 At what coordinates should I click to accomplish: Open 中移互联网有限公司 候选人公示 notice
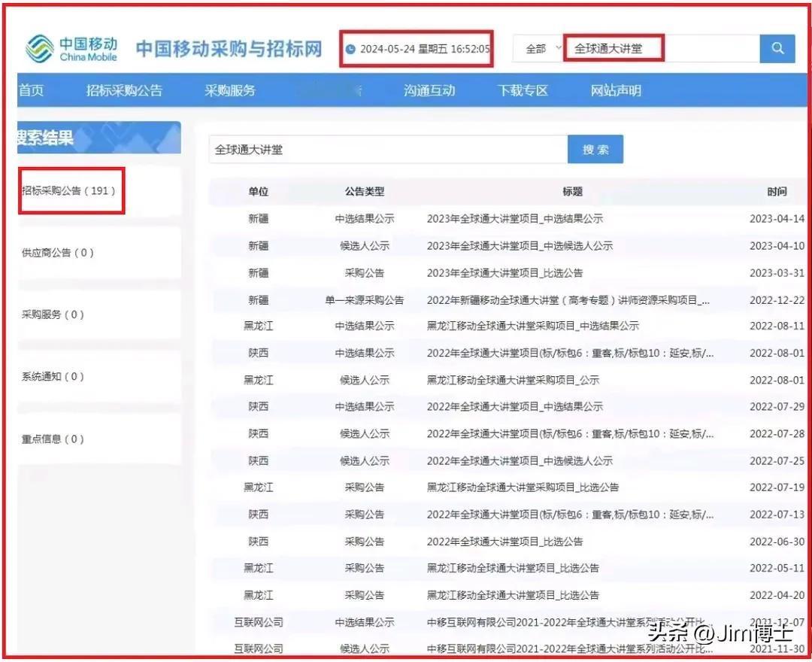tap(570, 648)
